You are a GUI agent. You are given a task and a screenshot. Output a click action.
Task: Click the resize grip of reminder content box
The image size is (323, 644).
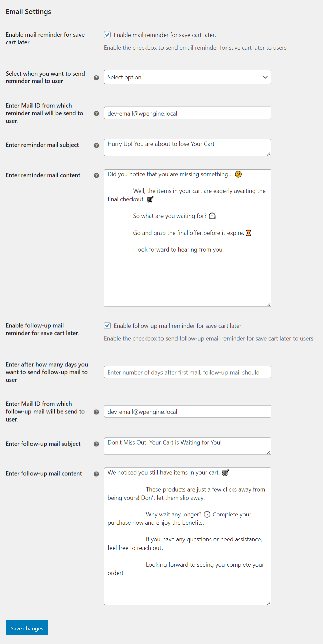tap(268, 304)
